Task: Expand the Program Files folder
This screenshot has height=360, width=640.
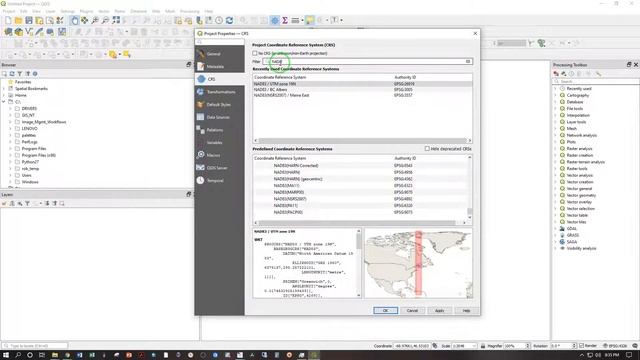Action: (x=11, y=149)
